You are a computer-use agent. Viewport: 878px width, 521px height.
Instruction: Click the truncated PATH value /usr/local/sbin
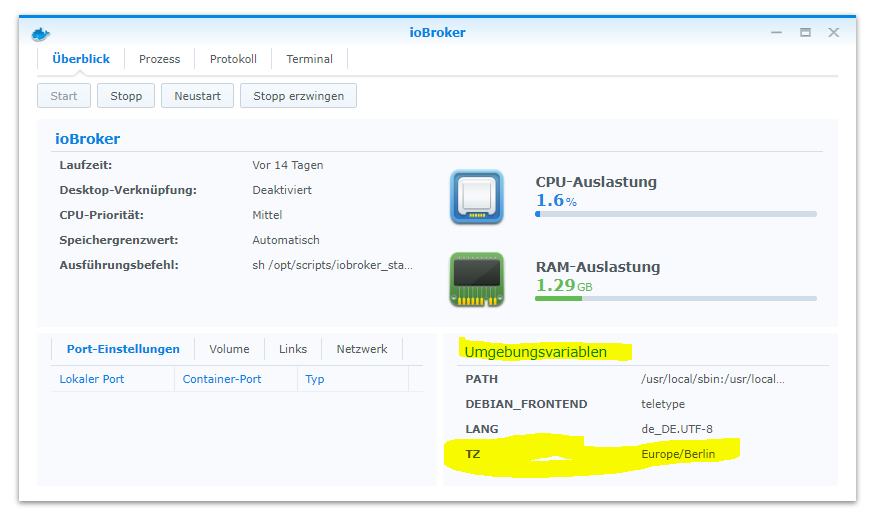tap(713, 379)
